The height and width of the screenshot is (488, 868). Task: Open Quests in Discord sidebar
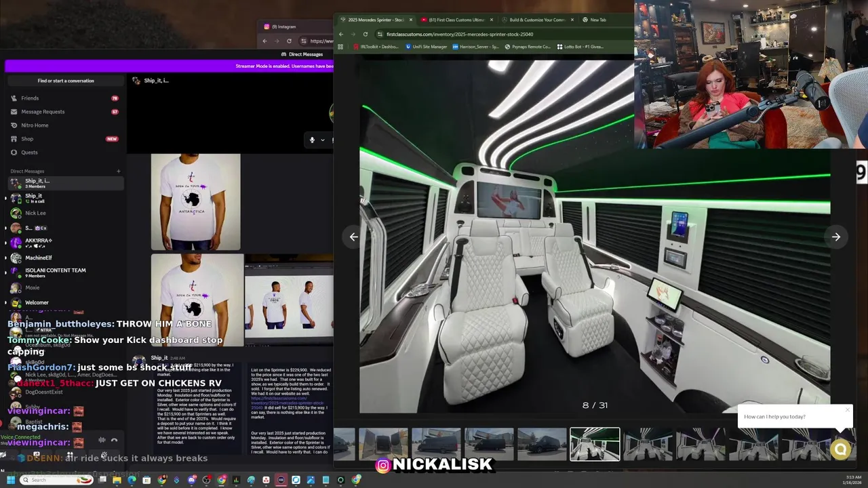tap(64, 152)
